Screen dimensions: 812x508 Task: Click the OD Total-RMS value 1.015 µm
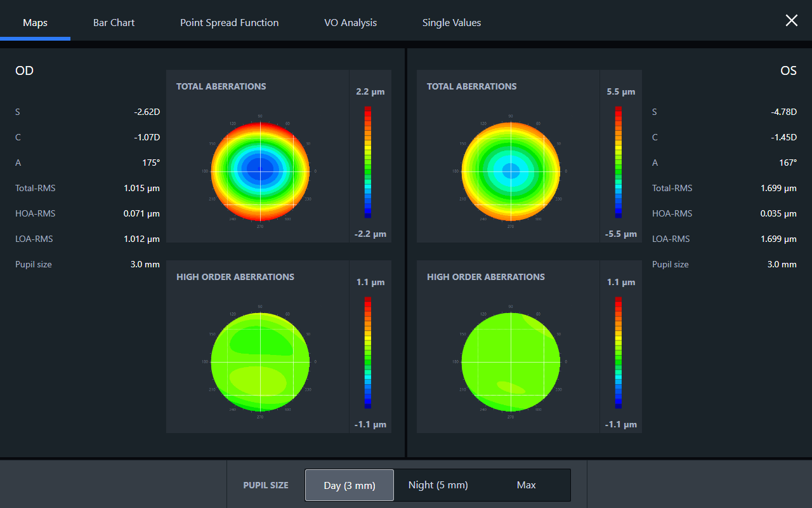pyautogui.click(x=141, y=188)
